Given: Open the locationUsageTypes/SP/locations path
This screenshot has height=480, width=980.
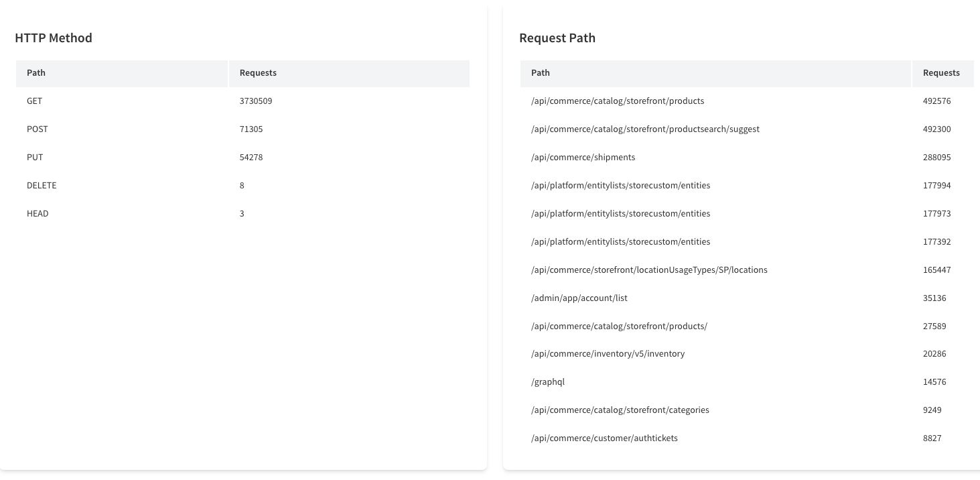Looking at the screenshot, I should (x=649, y=269).
